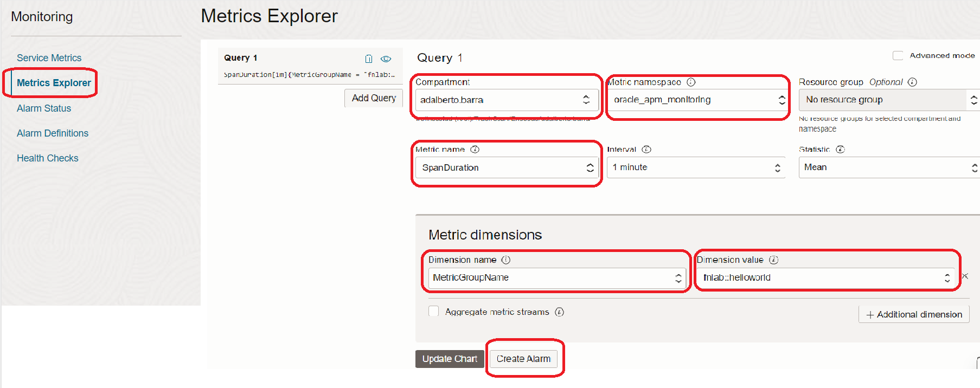This screenshot has height=388, width=980.
Task: Delete Query 1 with the trash icon
Action: 369,59
